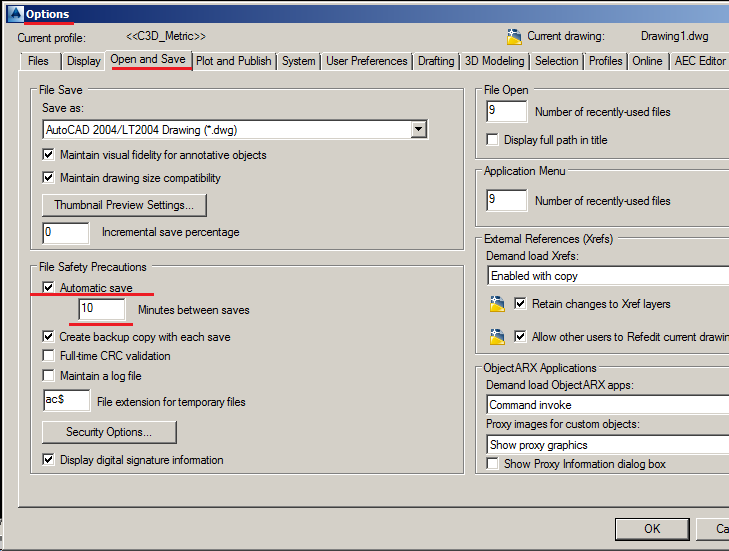
Task: Switch to the Drafting tab
Action: pos(436,61)
